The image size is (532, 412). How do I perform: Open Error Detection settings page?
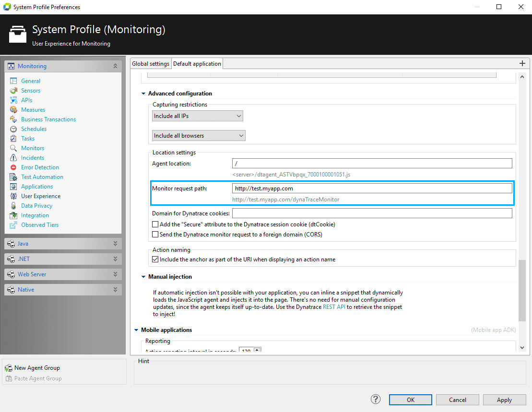[x=40, y=167]
